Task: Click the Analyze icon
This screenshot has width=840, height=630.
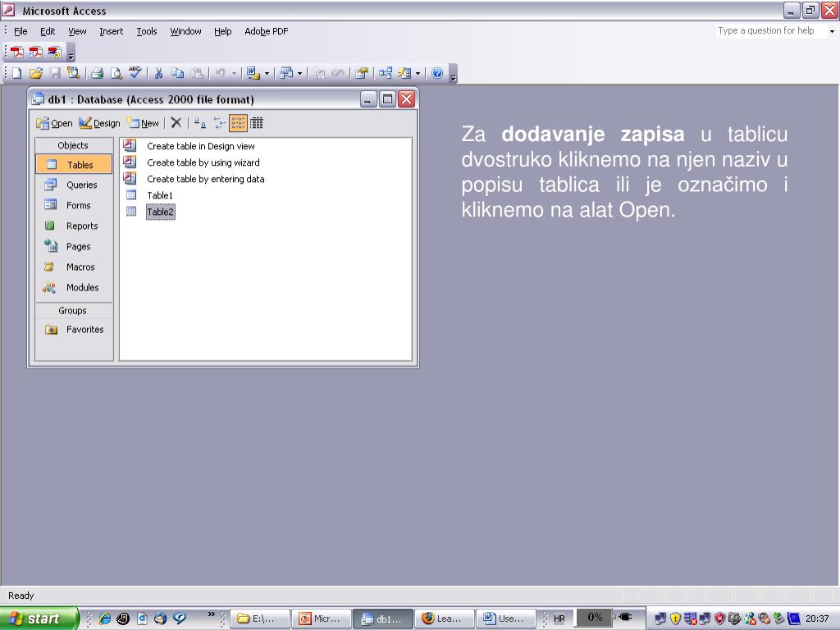Action: [286, 73]
